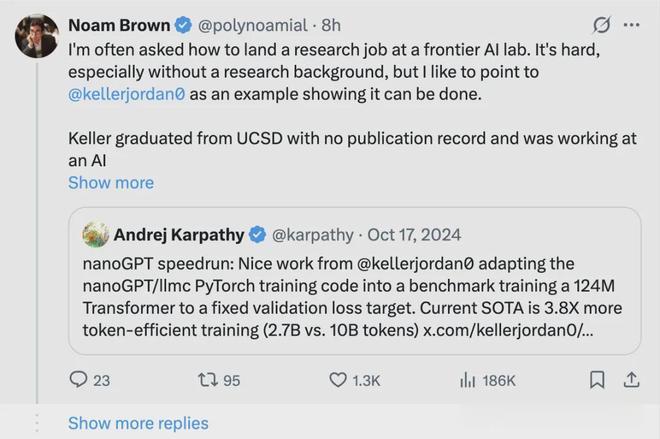Click the reply comment icon
Screen dimensions: 660x439
(x=78, y=380)
